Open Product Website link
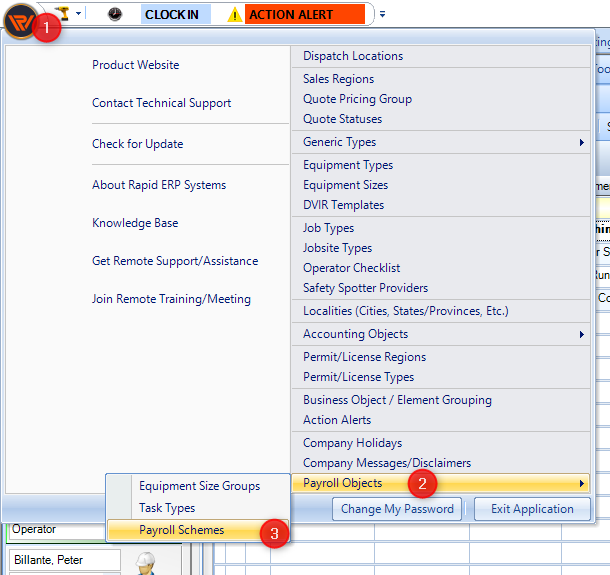 135,65
